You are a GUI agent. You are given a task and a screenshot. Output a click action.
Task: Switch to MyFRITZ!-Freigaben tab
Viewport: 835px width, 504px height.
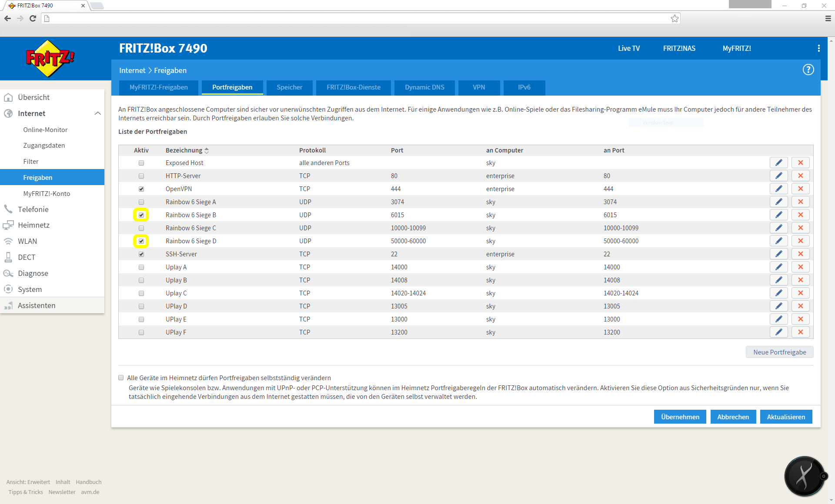pos(159,87)
